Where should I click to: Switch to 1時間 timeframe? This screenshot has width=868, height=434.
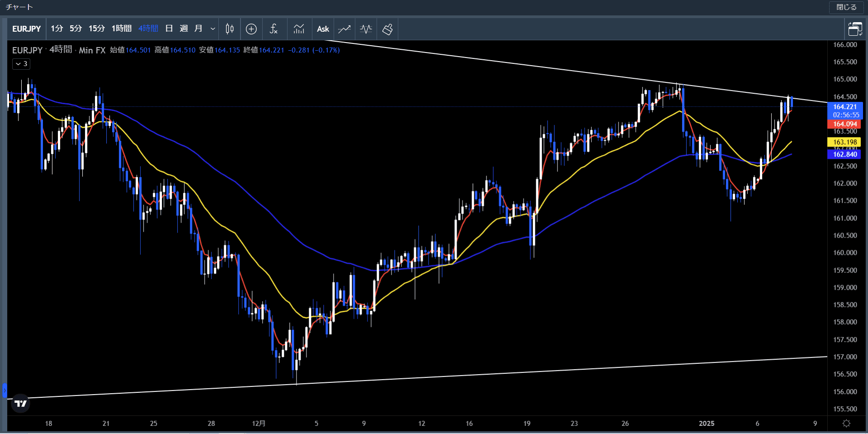[x=122, y=29]
